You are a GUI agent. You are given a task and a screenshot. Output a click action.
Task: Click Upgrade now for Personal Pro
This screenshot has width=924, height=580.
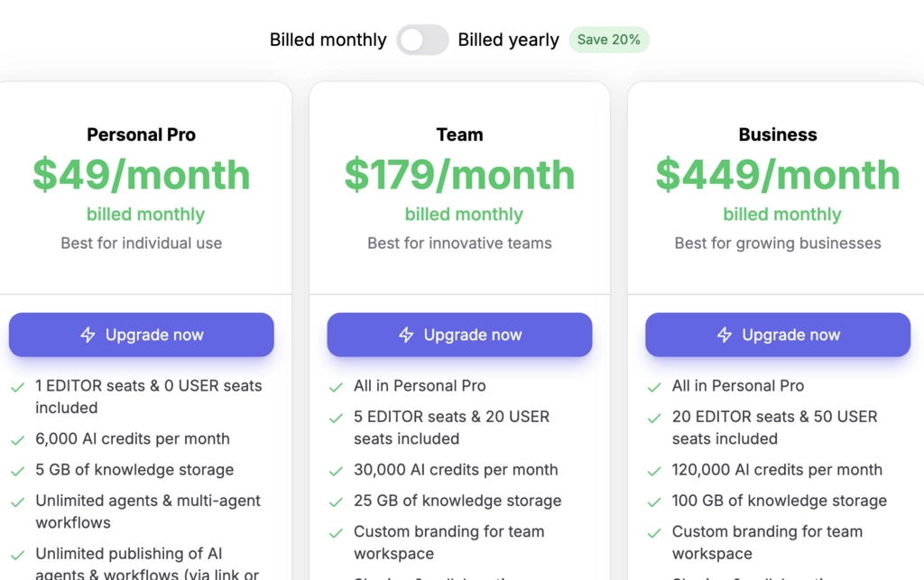coord(142,335)
